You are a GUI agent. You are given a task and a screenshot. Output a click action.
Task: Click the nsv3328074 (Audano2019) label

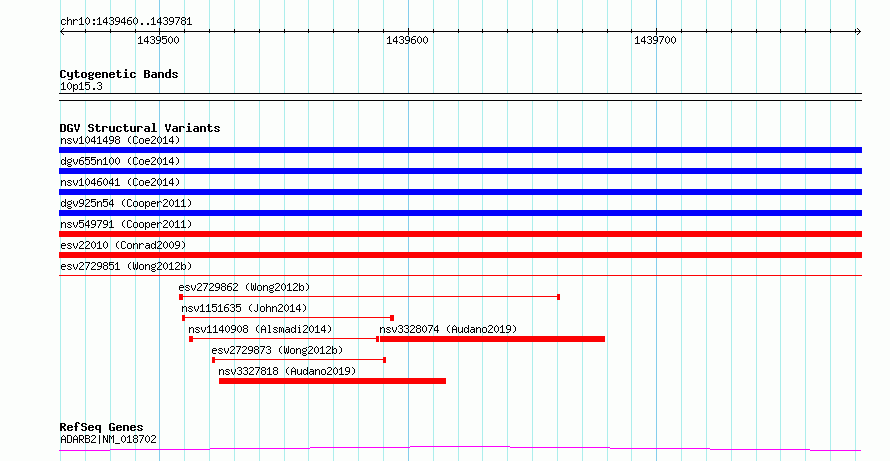[x=448, y=329]
